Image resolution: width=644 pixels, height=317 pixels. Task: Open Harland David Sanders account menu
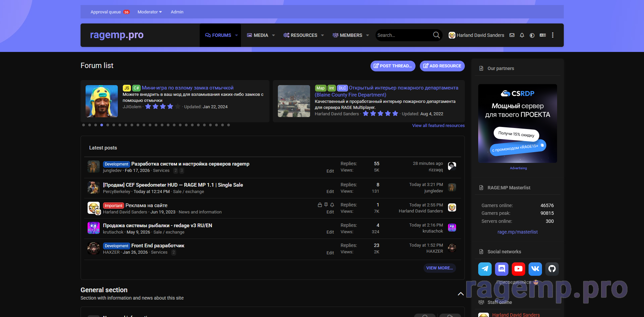pyautogui.click(x=477, y=35)
